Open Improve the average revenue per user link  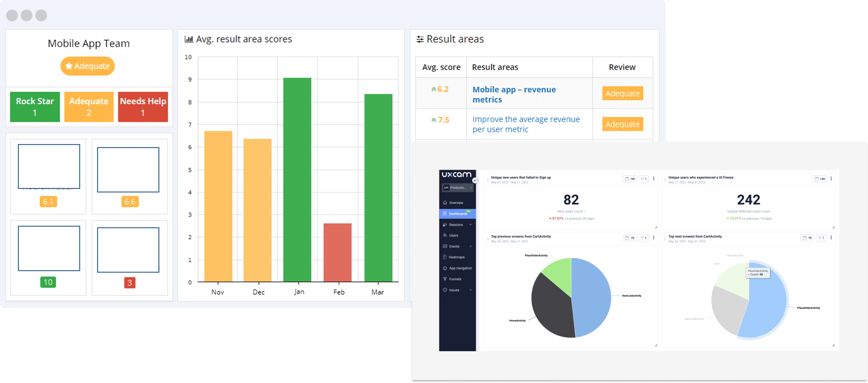(x=526, y=124)
